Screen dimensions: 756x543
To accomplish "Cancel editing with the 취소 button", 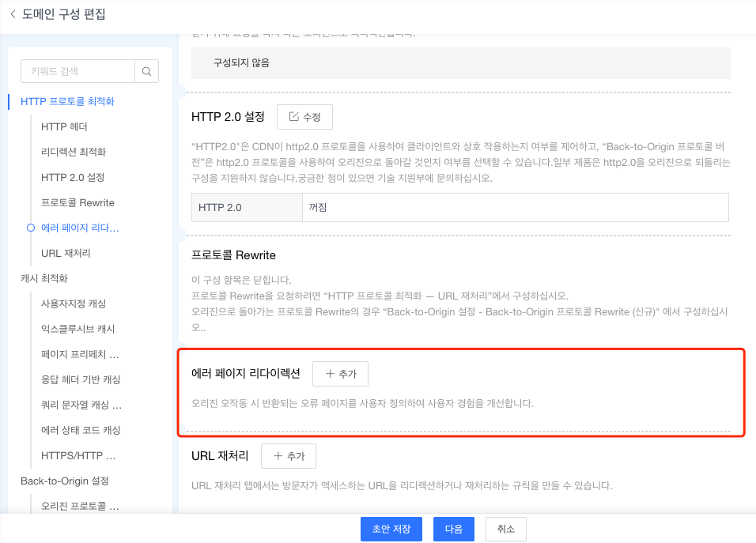I will (505, 530).
